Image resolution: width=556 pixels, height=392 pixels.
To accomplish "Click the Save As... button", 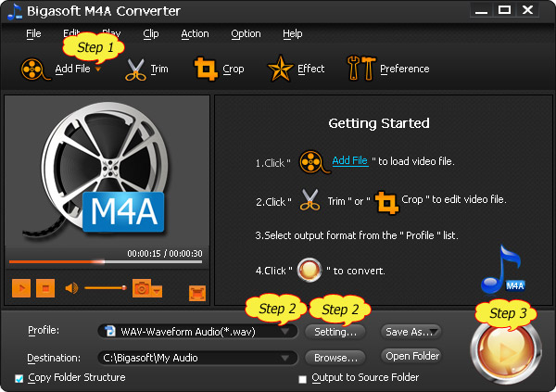I will point(411,332).
